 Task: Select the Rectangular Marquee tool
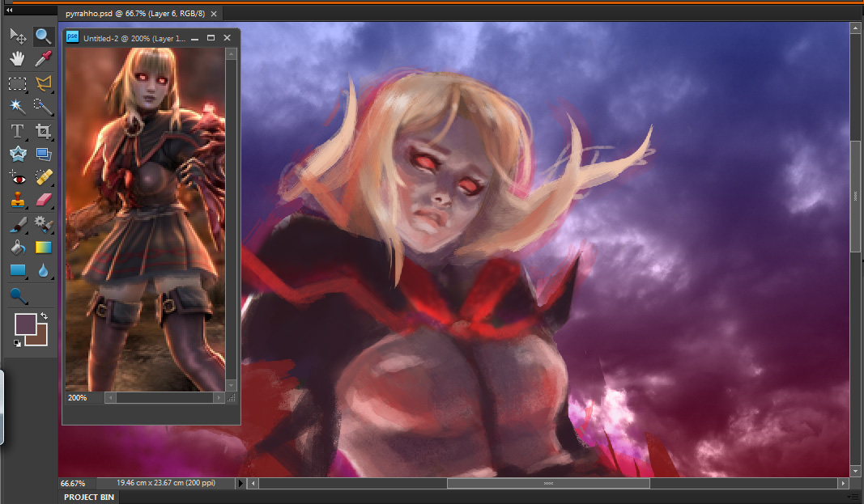[x=18, y=83]
